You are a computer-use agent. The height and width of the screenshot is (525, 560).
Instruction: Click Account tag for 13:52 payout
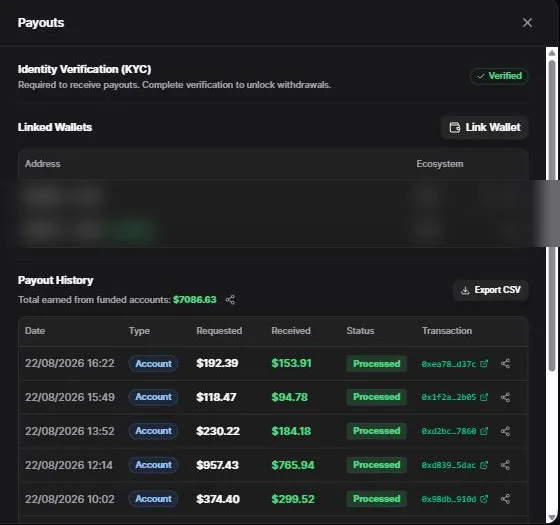pos(153,431)
